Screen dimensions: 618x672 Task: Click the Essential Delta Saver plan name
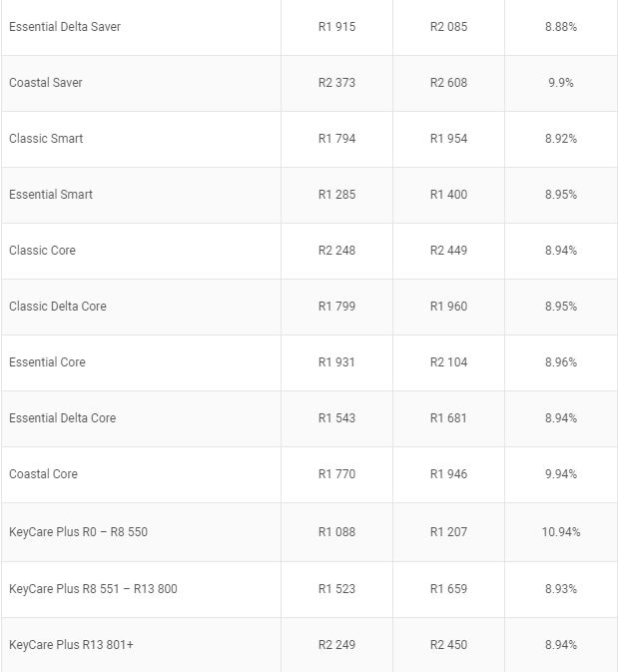(x=65, y=27)
